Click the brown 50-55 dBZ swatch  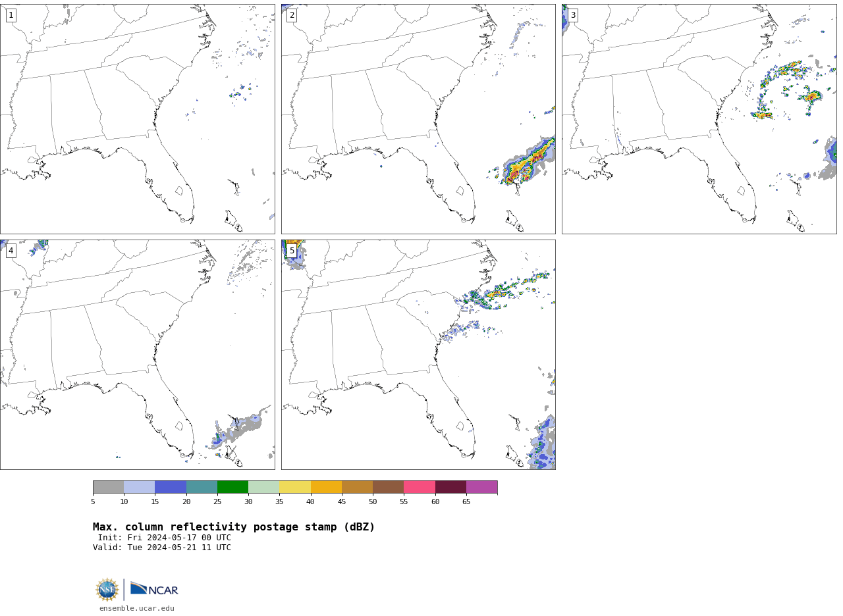pos(388,487)
